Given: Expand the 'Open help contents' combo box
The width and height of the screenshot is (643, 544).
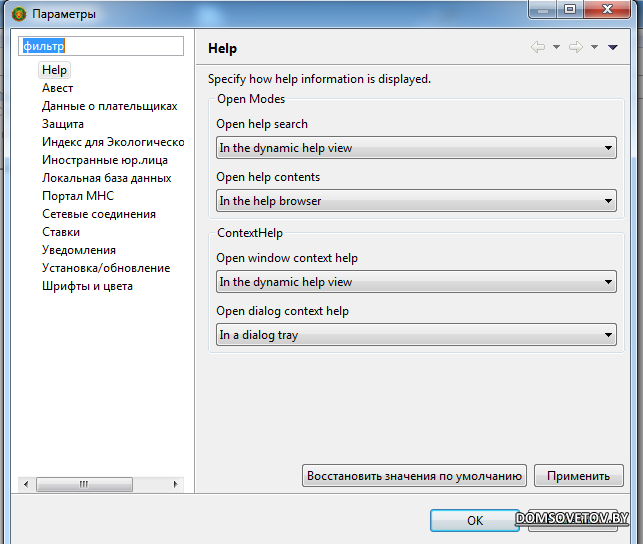Looking at the screenshot, I should click(416, 200).
